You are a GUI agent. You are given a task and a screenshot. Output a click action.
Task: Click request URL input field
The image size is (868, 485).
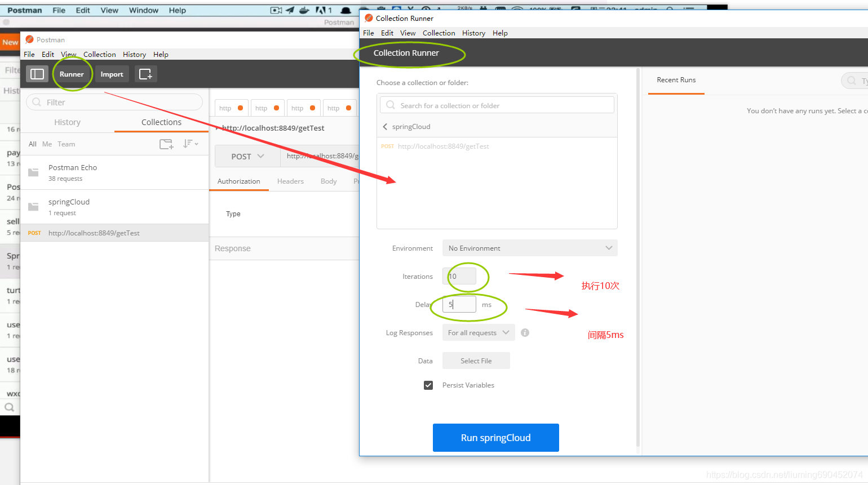[x=320, y=156]
